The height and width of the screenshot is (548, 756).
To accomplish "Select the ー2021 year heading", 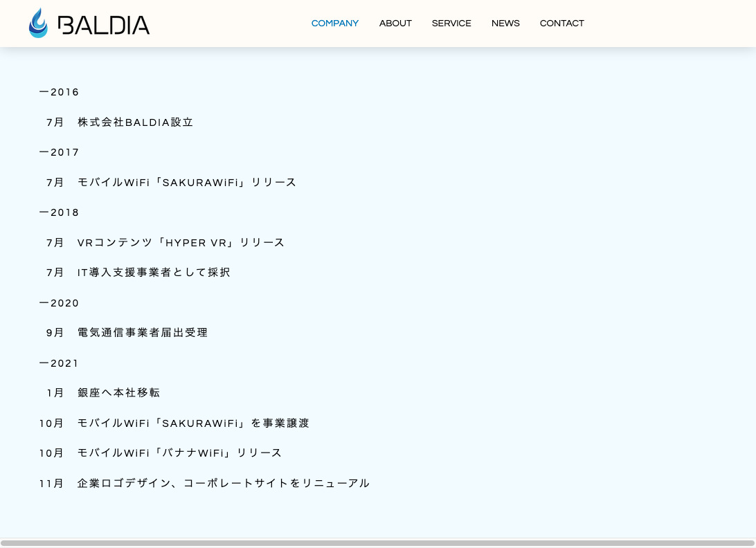I will (x=59, y=363).
